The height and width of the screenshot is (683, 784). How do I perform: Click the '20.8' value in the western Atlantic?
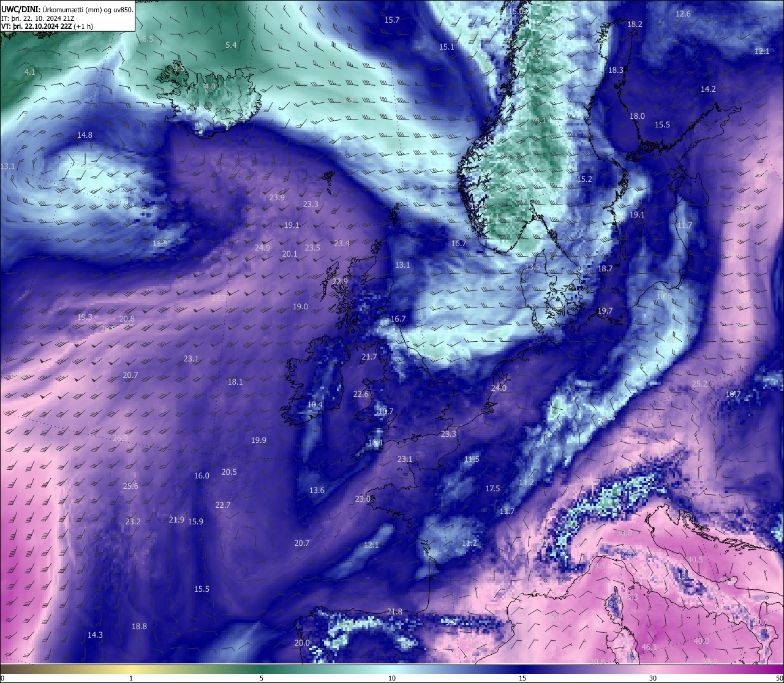click(x=127, y=319)
